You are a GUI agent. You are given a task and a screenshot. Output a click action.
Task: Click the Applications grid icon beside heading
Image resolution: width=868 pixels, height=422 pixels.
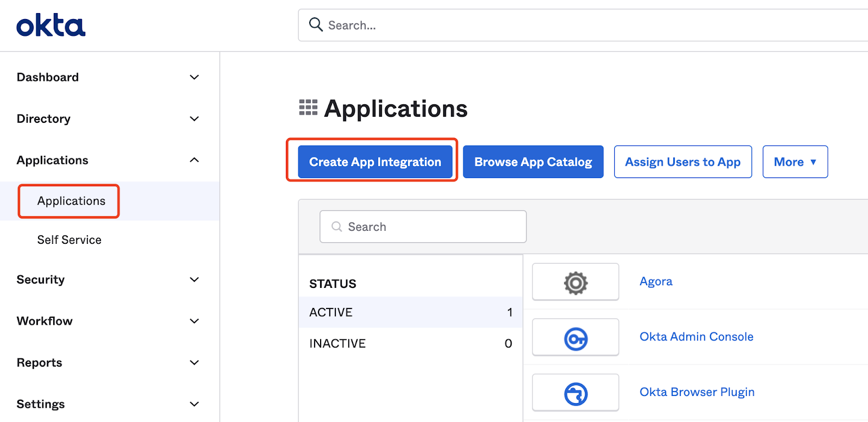308,108
